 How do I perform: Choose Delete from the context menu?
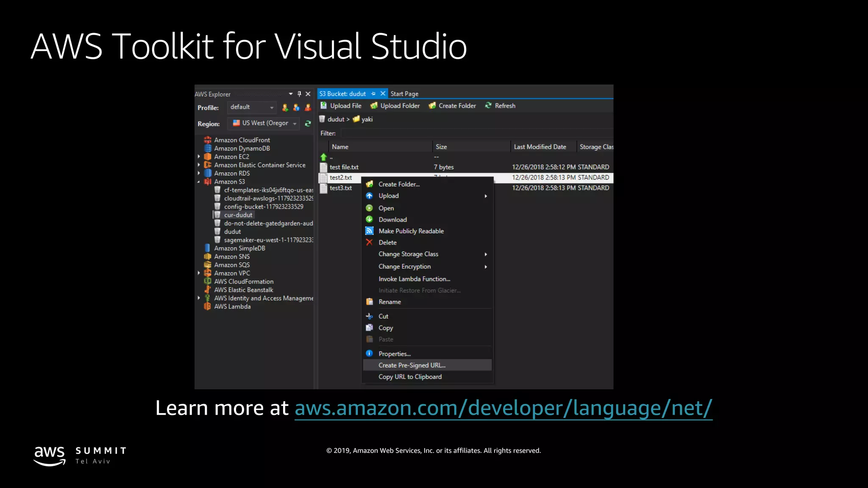pyautogui.click(x=428, y=242)
